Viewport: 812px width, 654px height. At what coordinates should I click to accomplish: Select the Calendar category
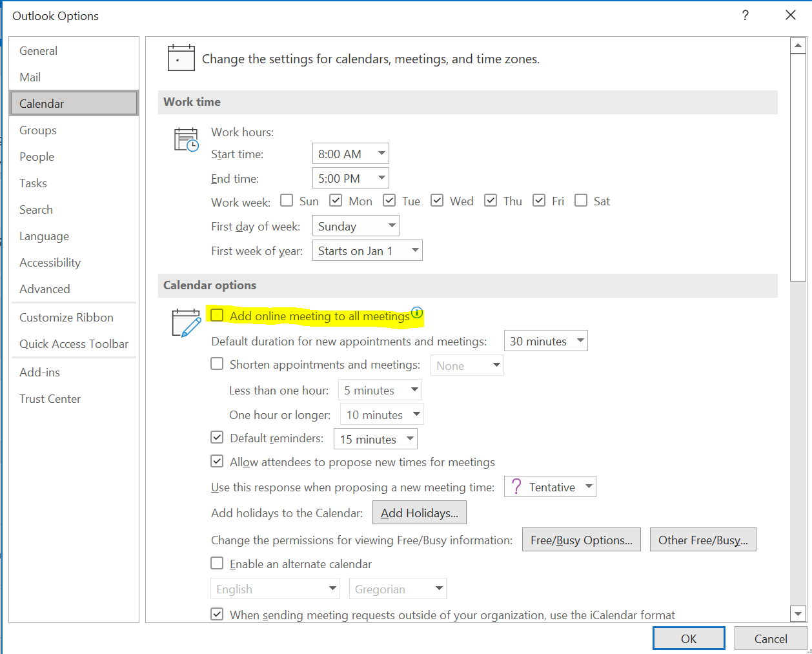click(x=74, y=103)
